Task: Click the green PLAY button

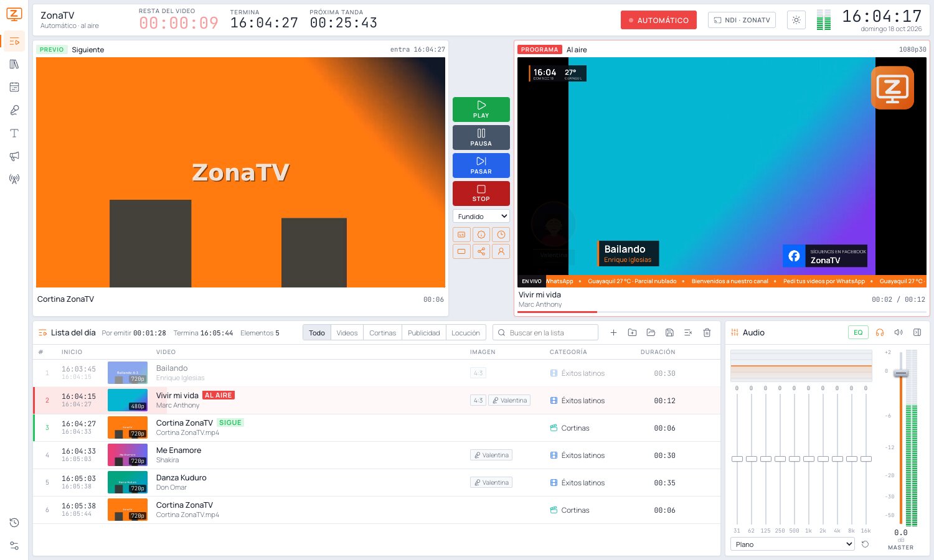Action: pyautogui.click(x=481, y=110)
